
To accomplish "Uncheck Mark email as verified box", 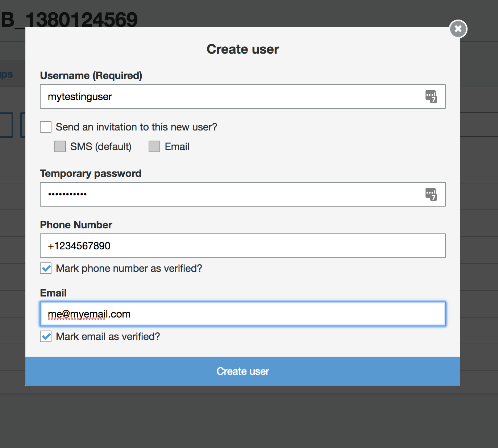I will pyautogui.click(x=46, y=336).
